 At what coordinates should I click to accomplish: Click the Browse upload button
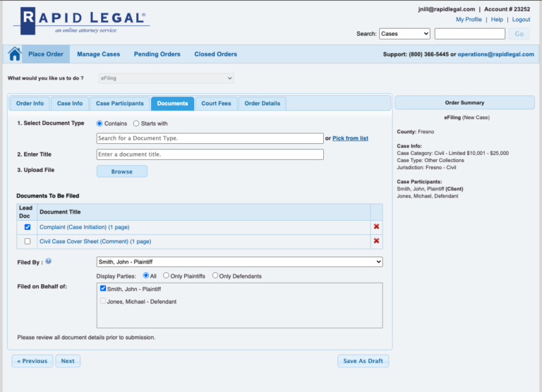(122, 171)
